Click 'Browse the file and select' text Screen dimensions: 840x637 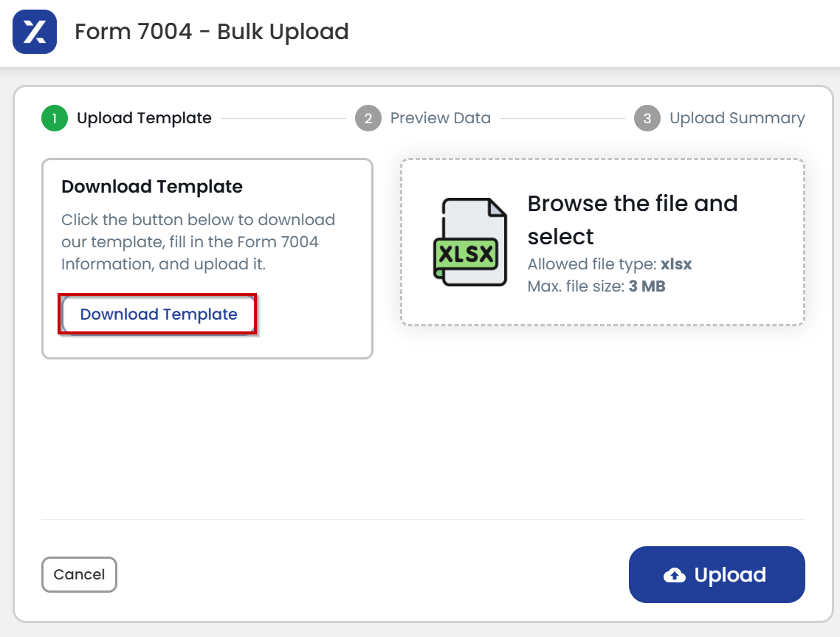tap(633, 220)
